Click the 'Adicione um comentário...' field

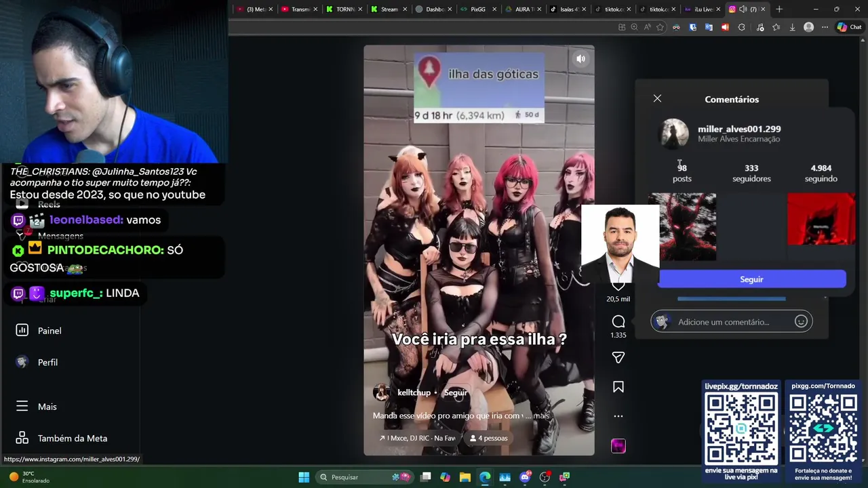(724, 322)
